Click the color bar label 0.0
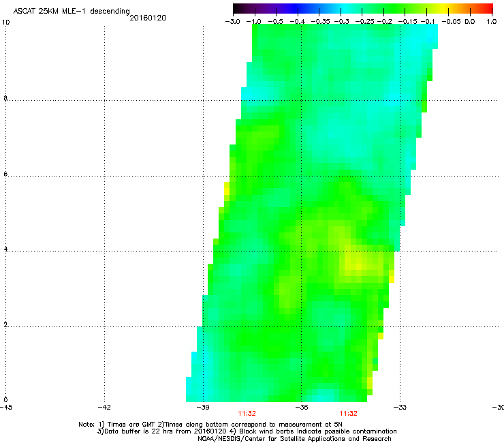504x443 pixels. pos(470,22)
